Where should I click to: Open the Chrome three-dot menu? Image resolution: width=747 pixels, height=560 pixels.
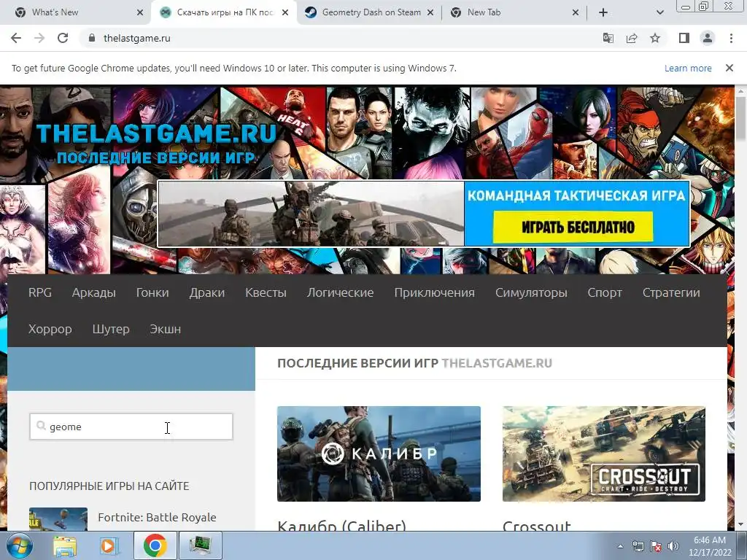point(731,38)
